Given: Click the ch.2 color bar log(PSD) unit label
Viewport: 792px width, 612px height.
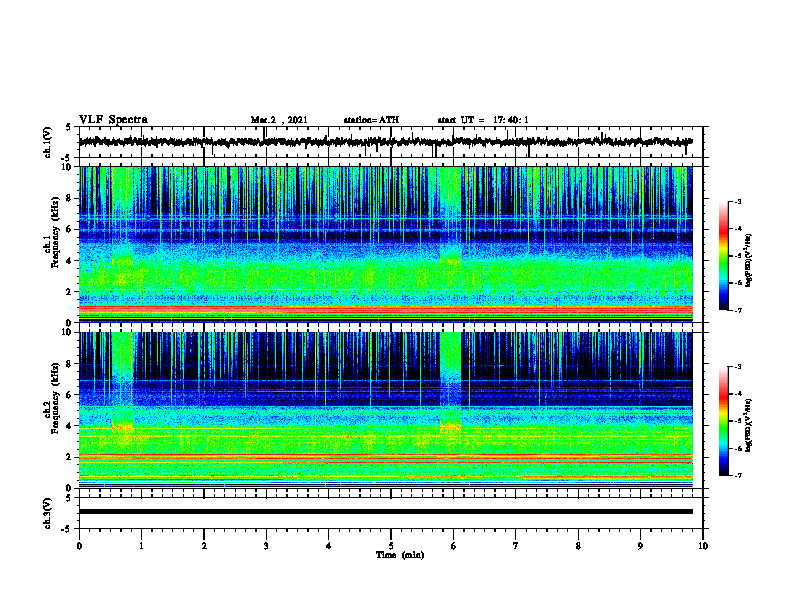Looking at the screenshot, I should [x=749, y=425].
